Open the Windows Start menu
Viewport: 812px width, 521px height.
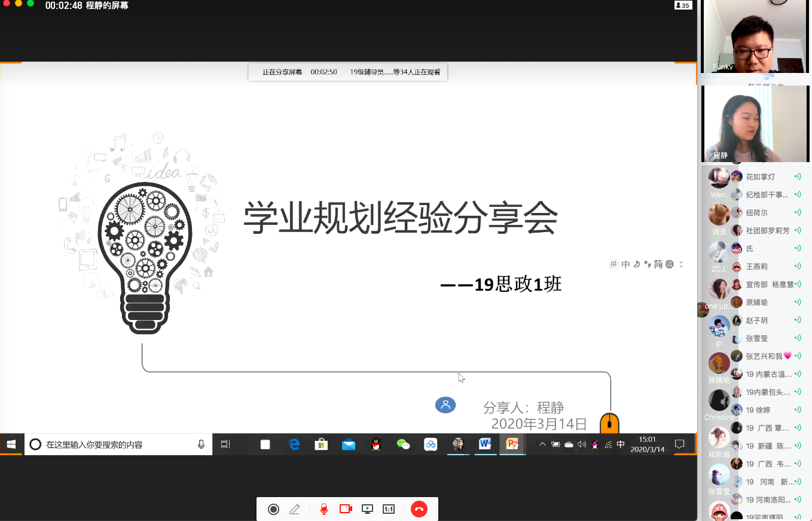(x=11, y=444)
